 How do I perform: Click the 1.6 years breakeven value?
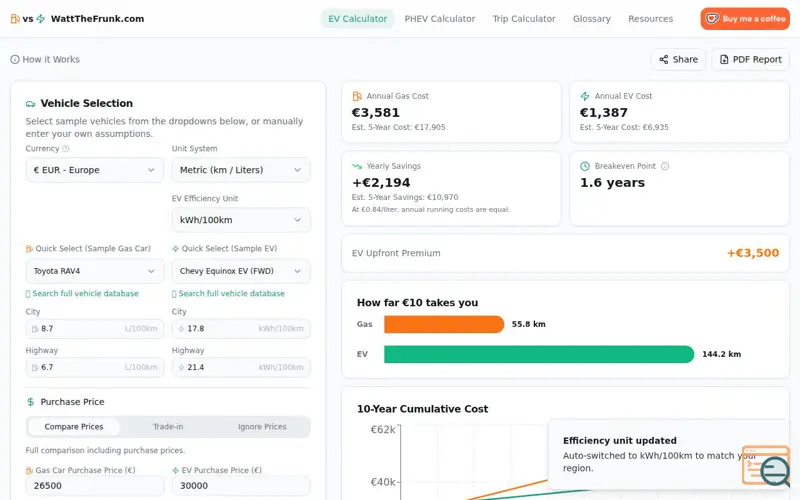[x=612, y=183]
